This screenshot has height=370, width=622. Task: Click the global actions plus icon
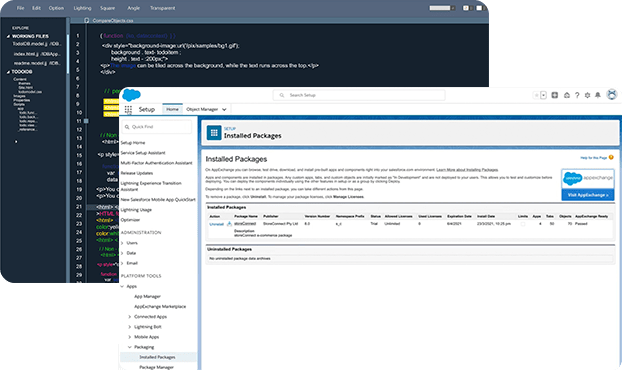pos(555,95)
